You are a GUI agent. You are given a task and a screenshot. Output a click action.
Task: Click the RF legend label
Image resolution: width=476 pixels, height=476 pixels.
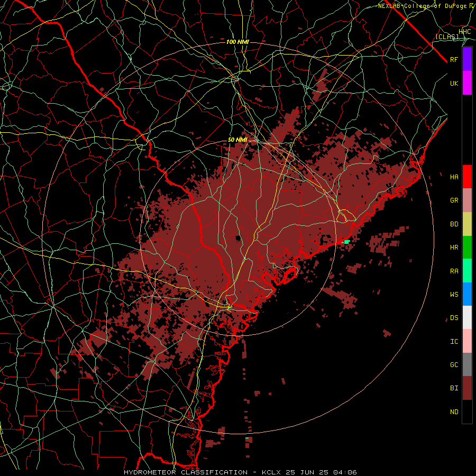tap(454, 59)
